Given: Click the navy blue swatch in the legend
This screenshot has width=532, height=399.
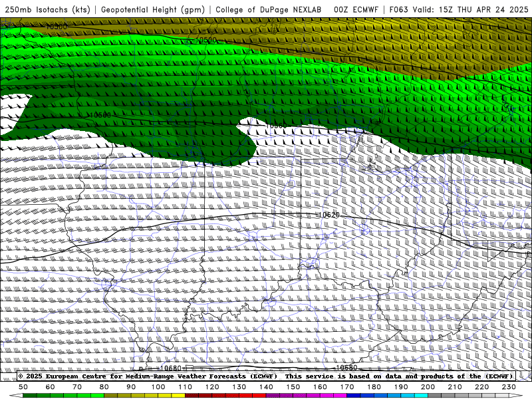Looking at the screenshot, I should [354, 395].
